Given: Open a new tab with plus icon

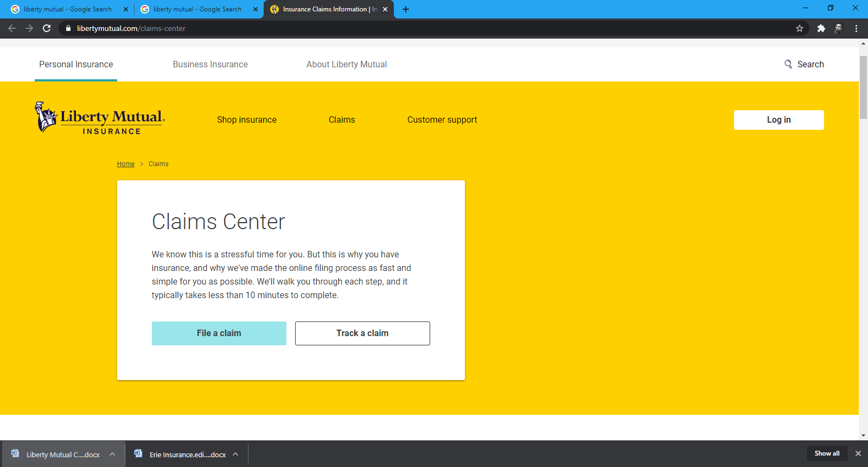Looking at the screenshot, I should pyautogui.click(x=406, y=9).
